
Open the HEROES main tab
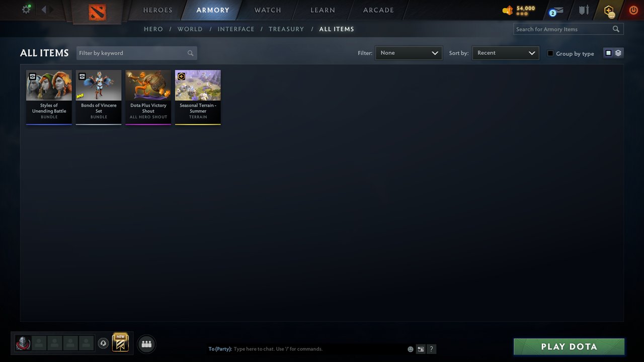coord(157,10)
